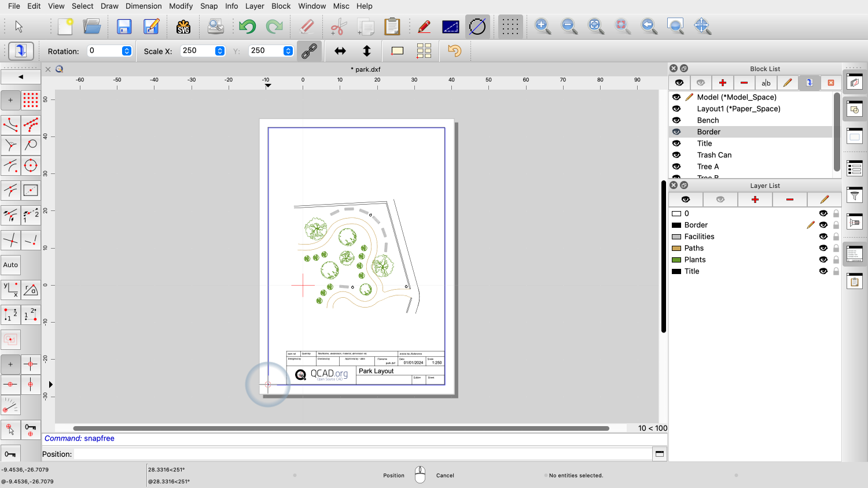The height and width of the screenshot is (488, 868).
Task: Click the Auto snap button
Action: [x=11, y=265]
